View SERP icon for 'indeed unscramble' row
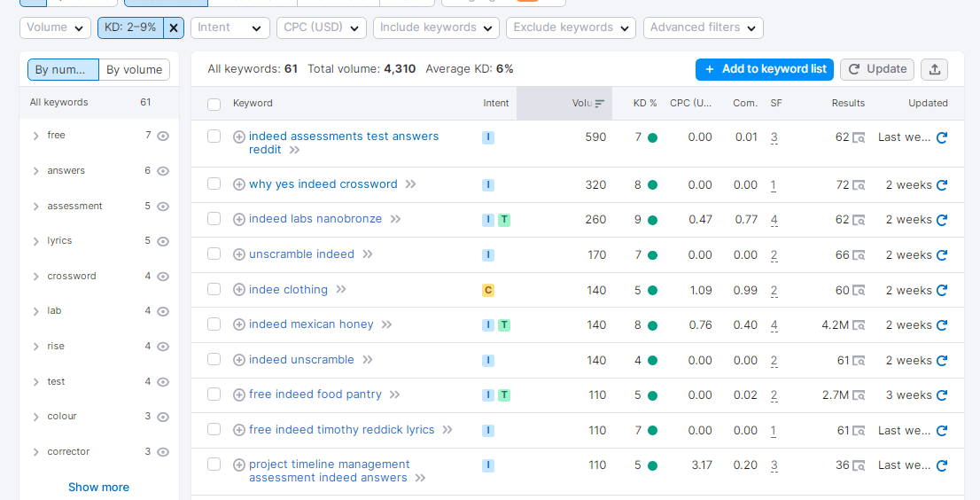This screenshot has height=500, width=980. 859,361
